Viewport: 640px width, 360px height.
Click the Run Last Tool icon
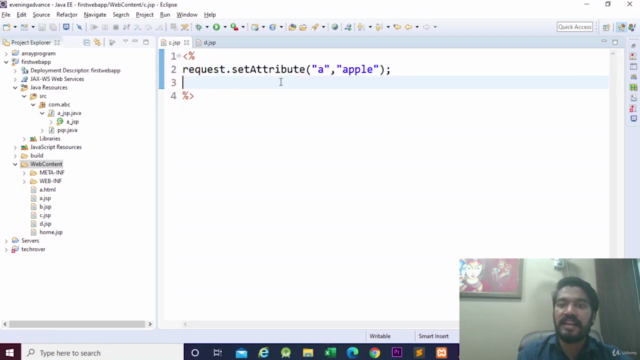(234, 27)
